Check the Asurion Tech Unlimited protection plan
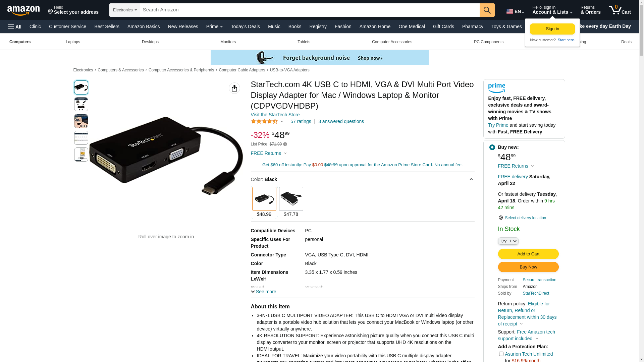 [x=501, y=354]
